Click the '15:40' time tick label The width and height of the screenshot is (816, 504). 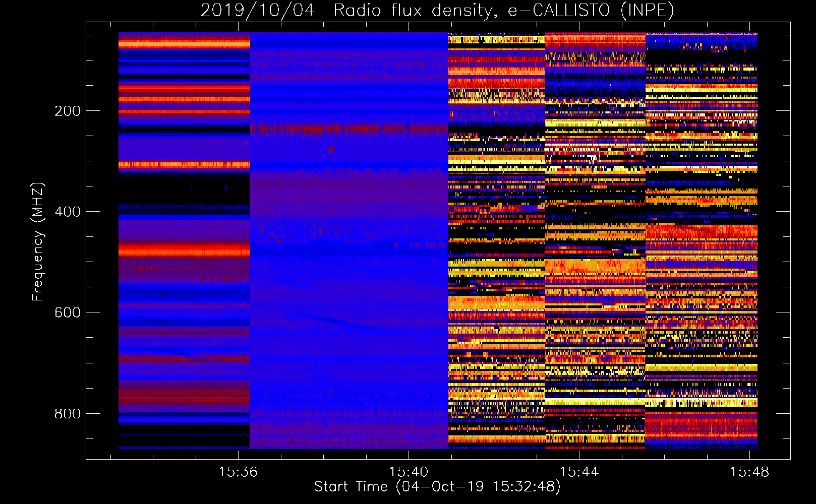[409, 472]
